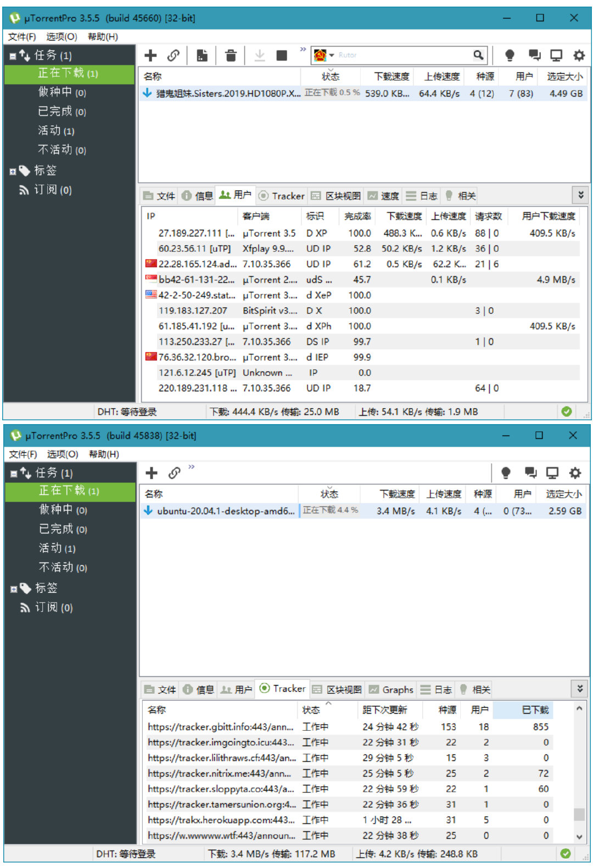Click green check network icon in build 45660 status bar
Screen dimensions: 593x868
coord(567,411)
